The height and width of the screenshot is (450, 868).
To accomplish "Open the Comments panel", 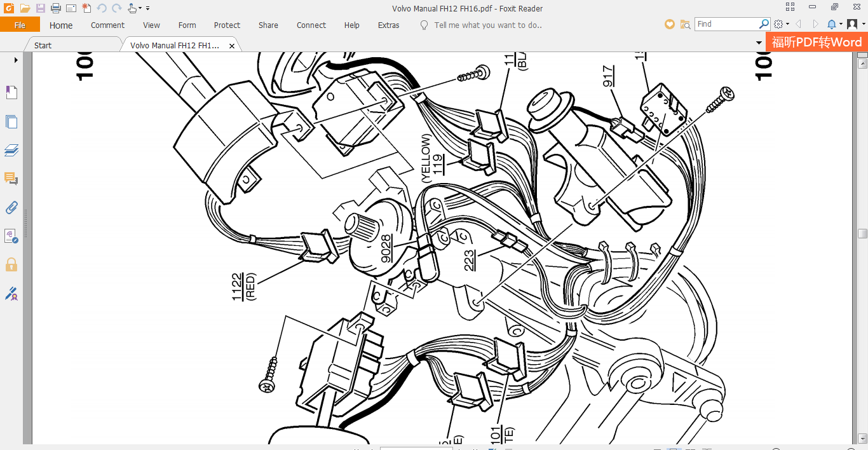I will (x=11, y=179).
